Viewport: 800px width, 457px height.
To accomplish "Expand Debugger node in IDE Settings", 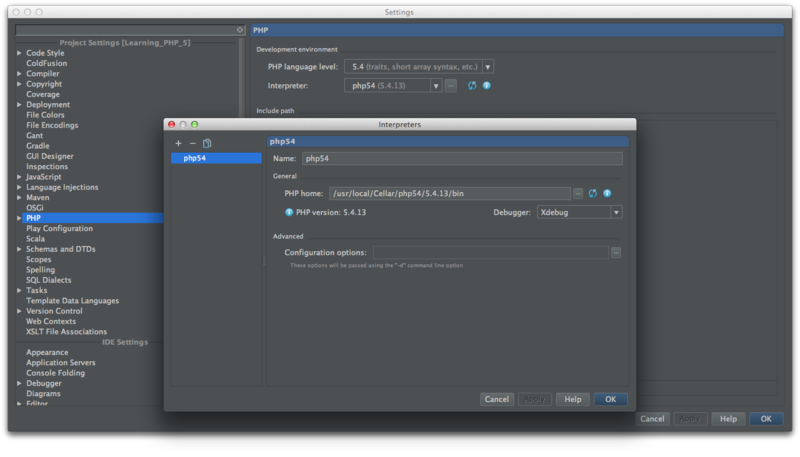I will tap(19, 383).
